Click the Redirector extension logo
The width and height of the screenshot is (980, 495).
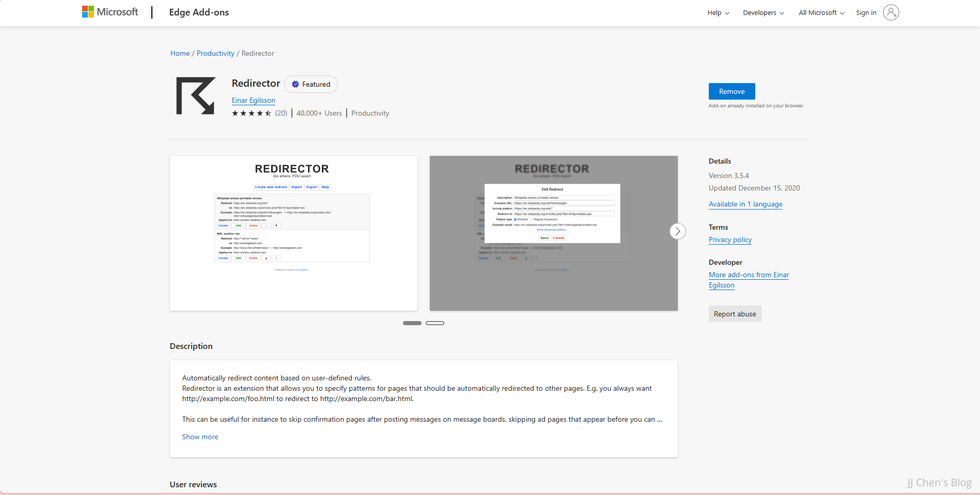196,95
